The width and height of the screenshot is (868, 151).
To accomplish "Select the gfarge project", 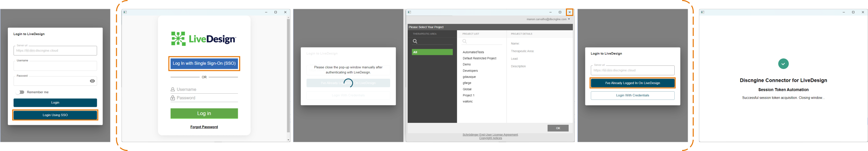I will pyautogui.click(x=467, y=83).
